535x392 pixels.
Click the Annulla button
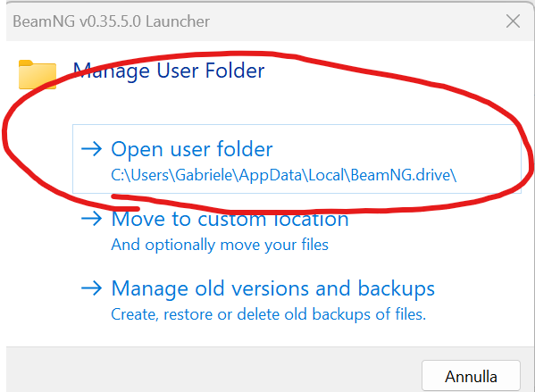(471, 376)
